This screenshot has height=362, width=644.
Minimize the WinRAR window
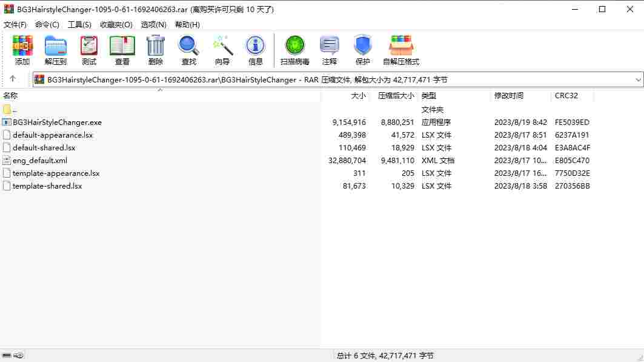coord(575,9)
